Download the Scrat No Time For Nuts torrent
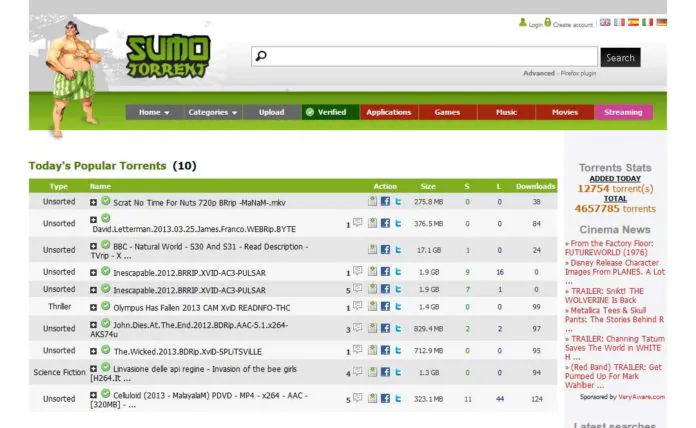The width and height of the screenshot is (696, 428). click(x=372, y=201)
